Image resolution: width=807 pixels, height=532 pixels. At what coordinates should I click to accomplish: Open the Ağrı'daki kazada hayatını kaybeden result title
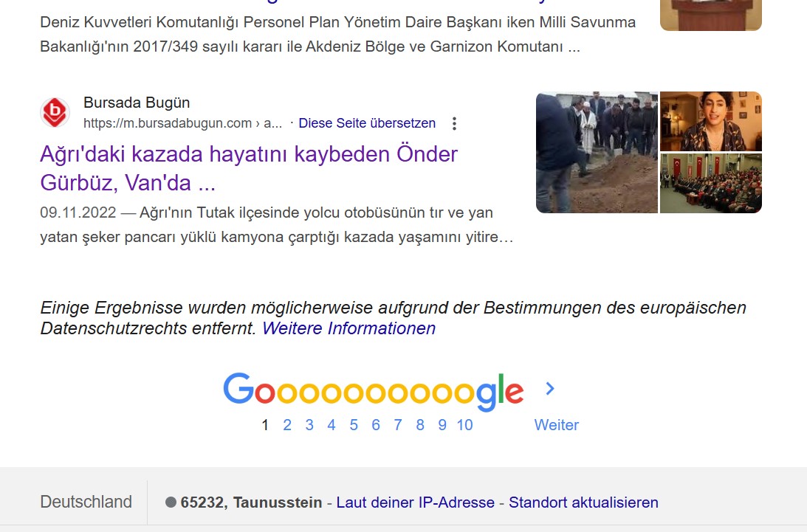click(249, 168)
